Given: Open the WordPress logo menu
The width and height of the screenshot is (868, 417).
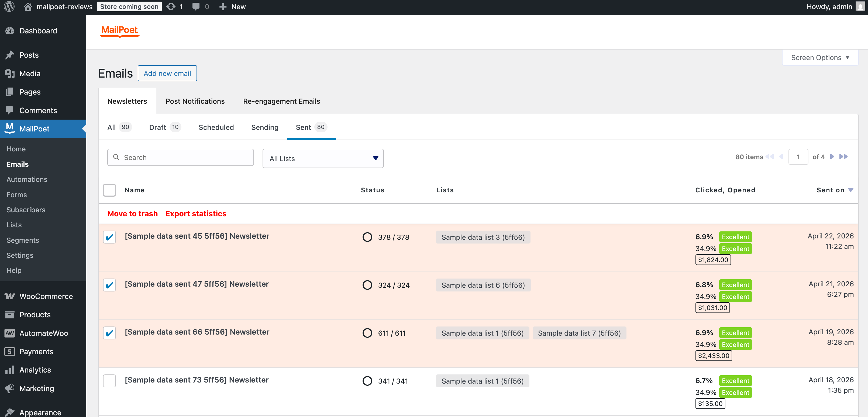Looking at the screenshot, I should [9, 7].
